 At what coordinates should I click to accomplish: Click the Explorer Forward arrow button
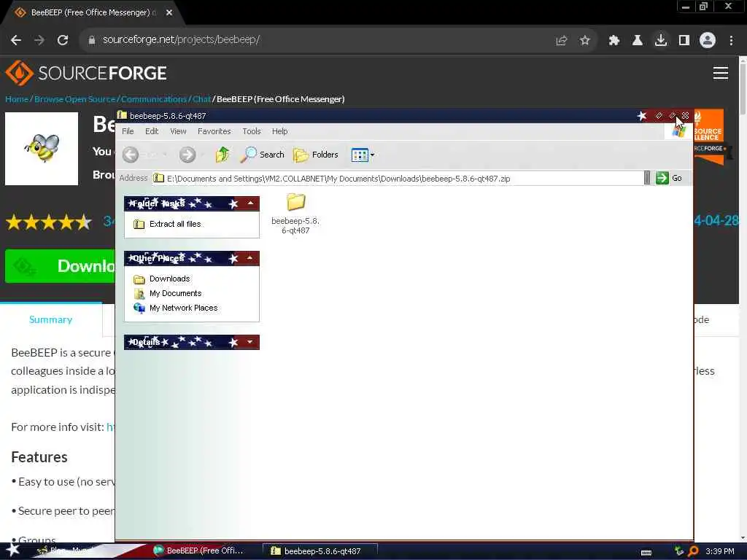click(187, 155)
